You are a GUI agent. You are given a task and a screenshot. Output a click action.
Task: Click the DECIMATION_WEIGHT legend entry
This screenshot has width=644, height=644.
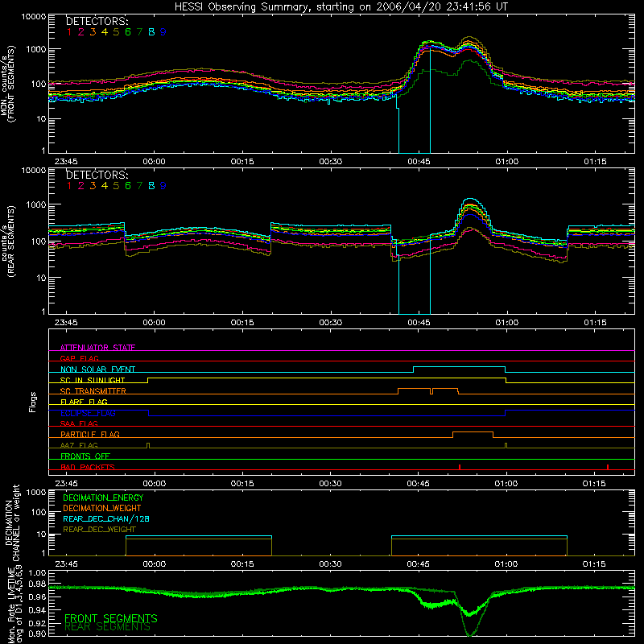pos(102,508)
